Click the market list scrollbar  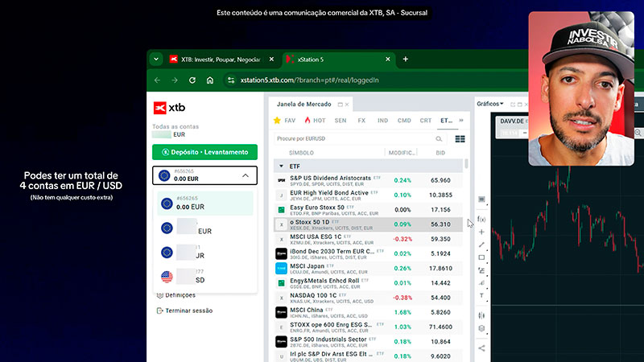[x=466, y=165]
